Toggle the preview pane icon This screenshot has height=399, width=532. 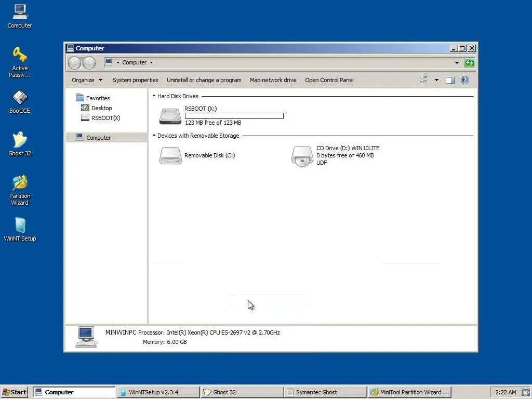[450, 80]
